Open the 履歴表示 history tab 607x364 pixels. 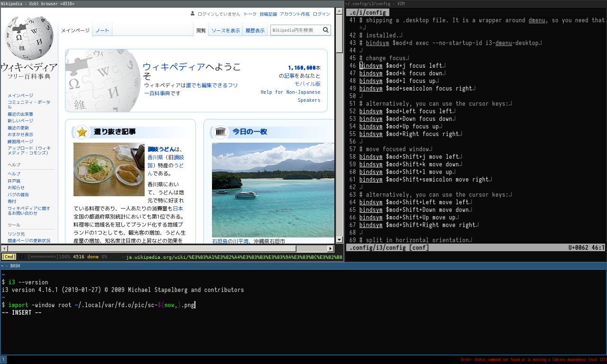pyautogui.click(x=255, y=30)
